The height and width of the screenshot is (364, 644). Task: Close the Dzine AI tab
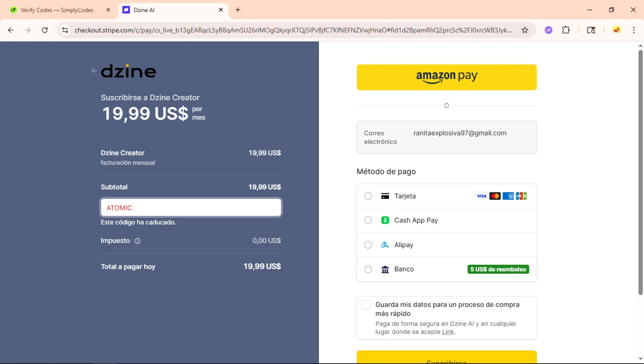221,10
